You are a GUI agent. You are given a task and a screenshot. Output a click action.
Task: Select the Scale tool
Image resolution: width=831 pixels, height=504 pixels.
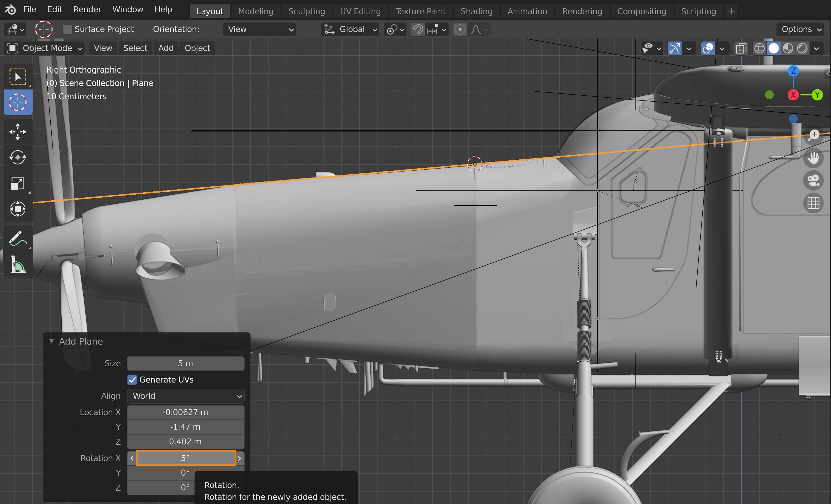pos(17,183)
